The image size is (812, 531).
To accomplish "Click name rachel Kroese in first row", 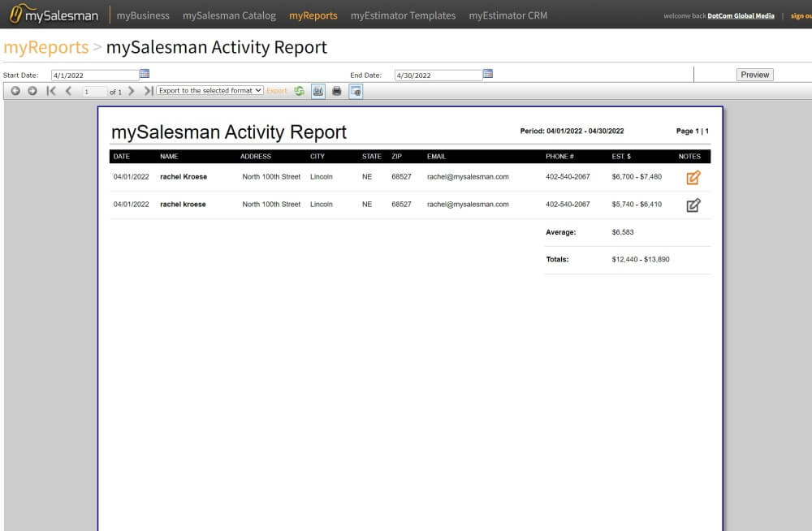I will 184,177.
